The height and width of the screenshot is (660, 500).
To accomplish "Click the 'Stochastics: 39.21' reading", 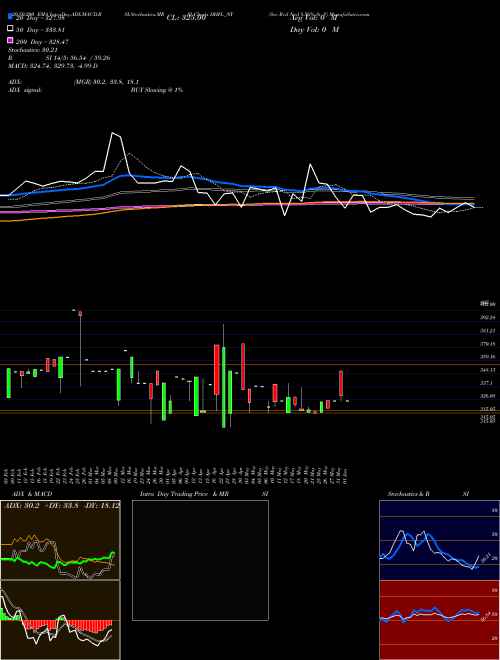I will pyautogui.click(x=32, y=50).
